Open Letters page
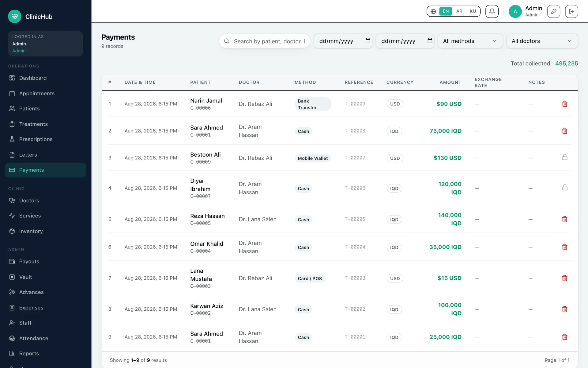The height and width of the screenshot is (368, 588). click(46, 155)
